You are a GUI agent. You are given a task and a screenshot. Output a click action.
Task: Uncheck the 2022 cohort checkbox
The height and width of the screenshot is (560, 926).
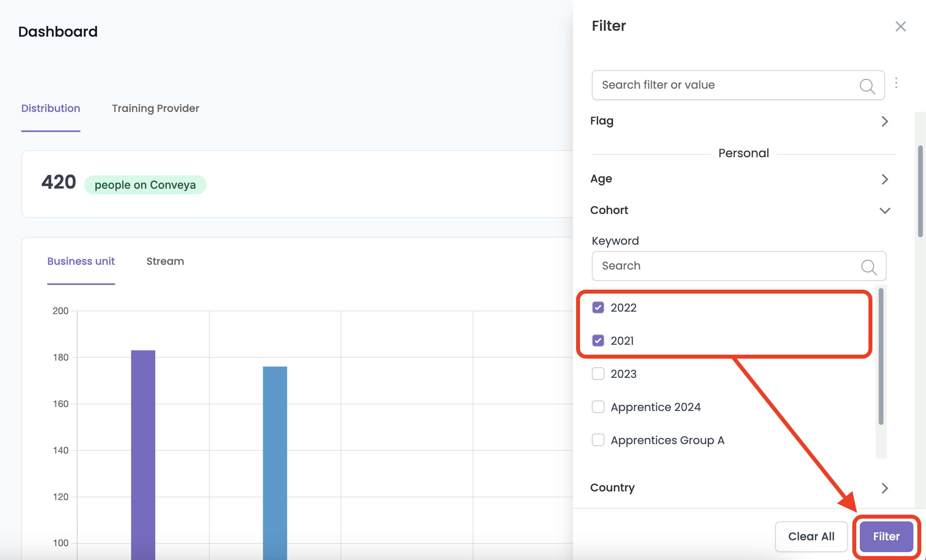pos(598,307)
